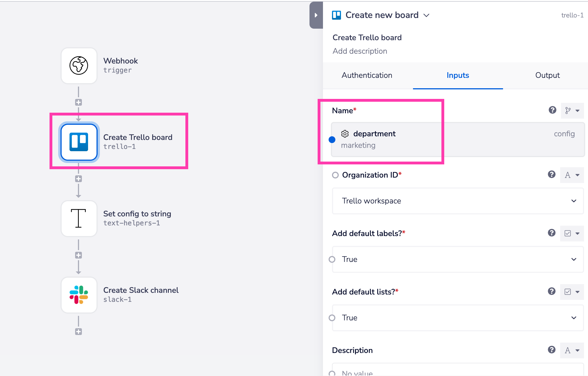The width and height of the screenshot is (588, 376).
Task: Click the plus to add step after Webhook
Action: tap(78, 102)
